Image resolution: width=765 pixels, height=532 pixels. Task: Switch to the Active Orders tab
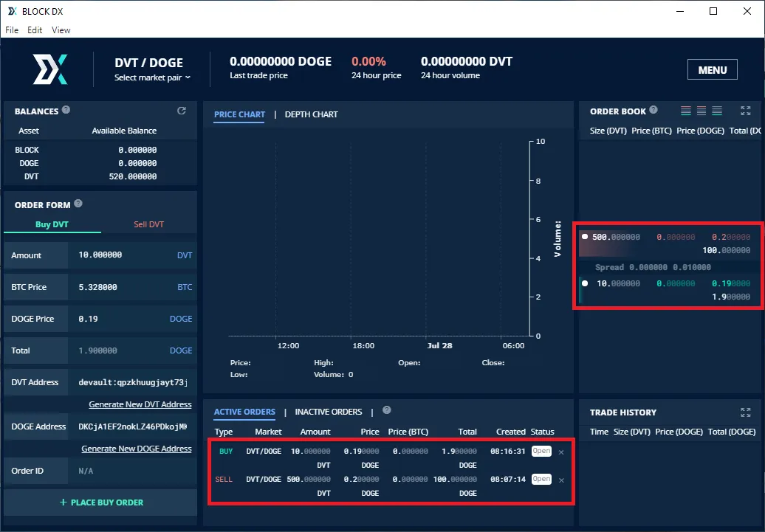[244, 412]
